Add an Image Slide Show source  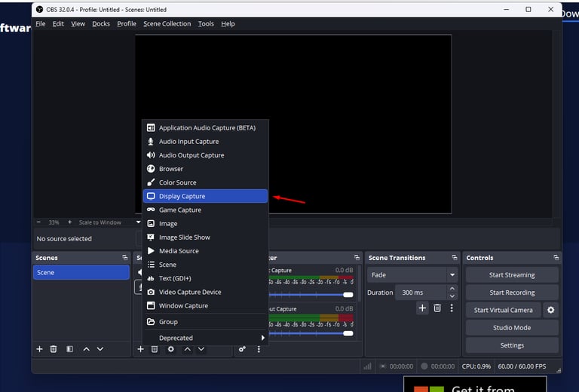[205, 237]
